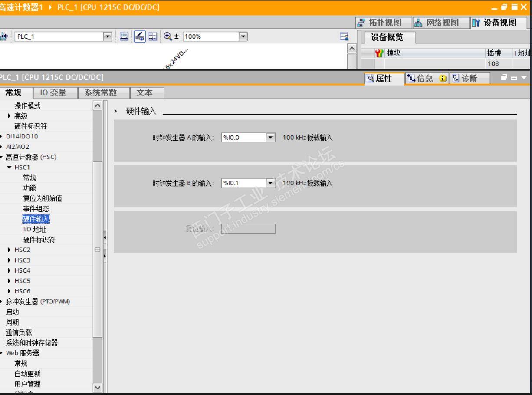This screenshot has width=532, height=395.
Task: Click the overview navigation icon at toolbar right
Action: [345, 37]
